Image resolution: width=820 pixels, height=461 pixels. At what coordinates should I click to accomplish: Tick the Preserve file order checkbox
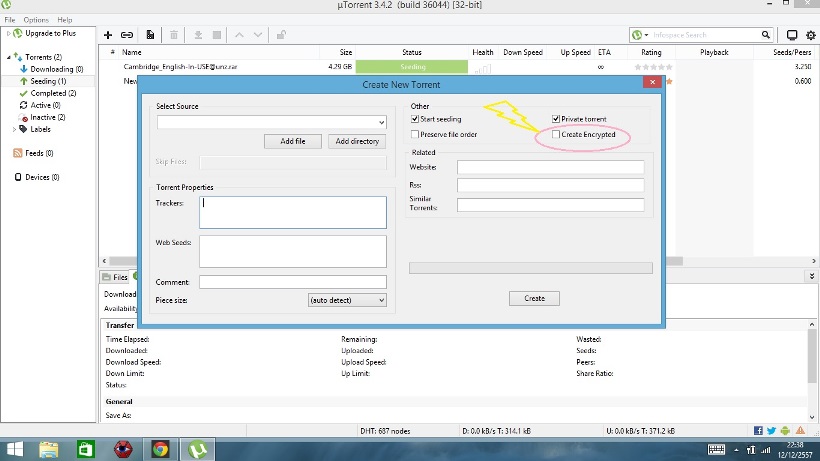416,134
